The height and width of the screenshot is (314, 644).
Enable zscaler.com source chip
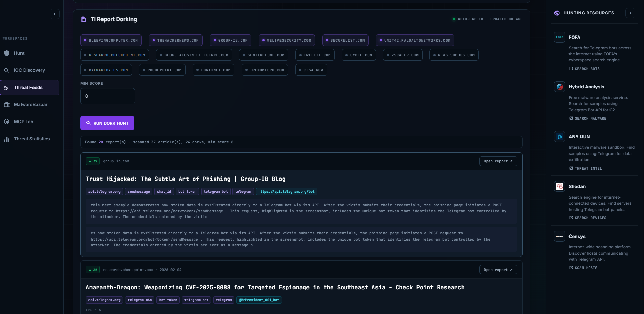point(403,55)
